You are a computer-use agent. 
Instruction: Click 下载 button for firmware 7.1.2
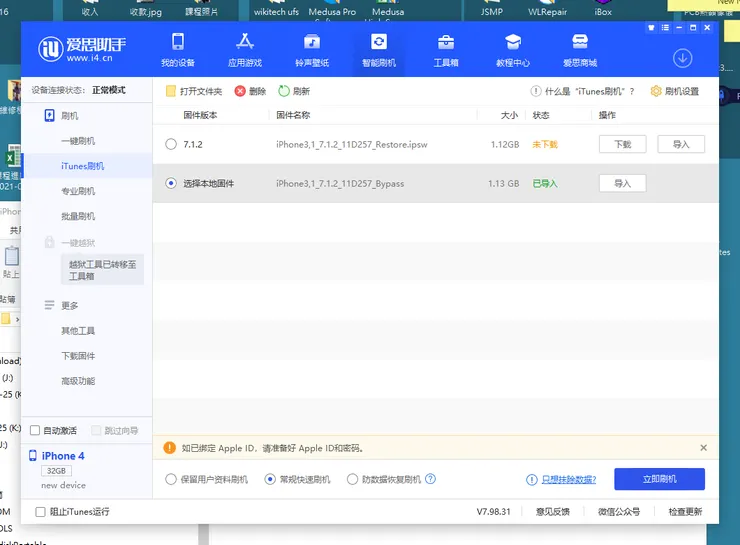pyautogui.click(x=622, y=144)
